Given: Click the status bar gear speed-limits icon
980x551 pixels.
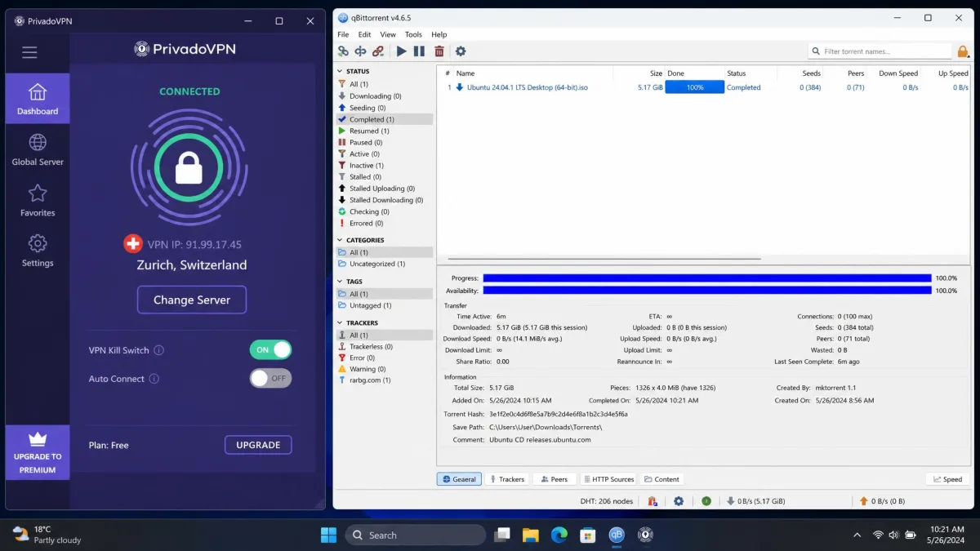Looking at the screenshot, I should click(x=679, y=501).
